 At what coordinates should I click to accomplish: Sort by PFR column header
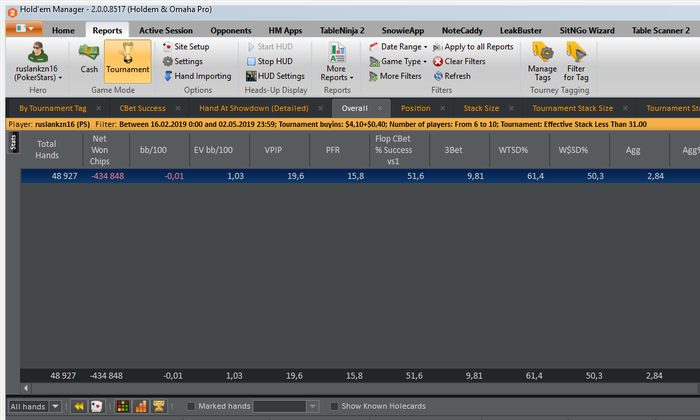click(333, 150)
